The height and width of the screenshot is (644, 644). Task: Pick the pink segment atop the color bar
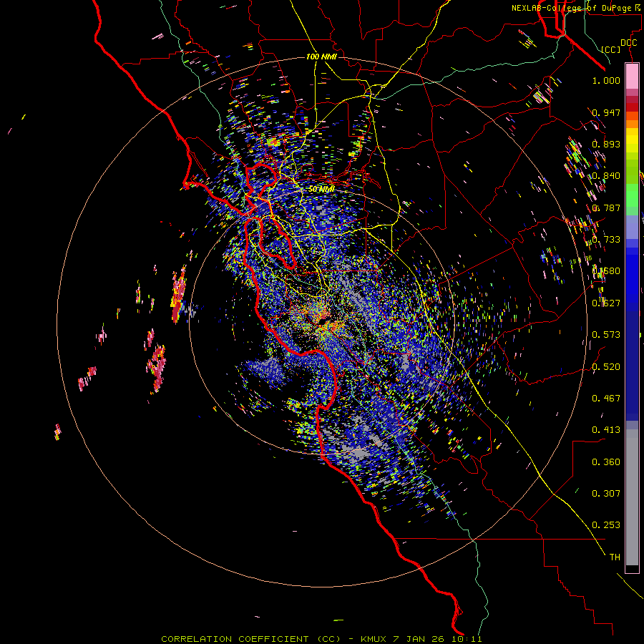[x=632, y=77]
